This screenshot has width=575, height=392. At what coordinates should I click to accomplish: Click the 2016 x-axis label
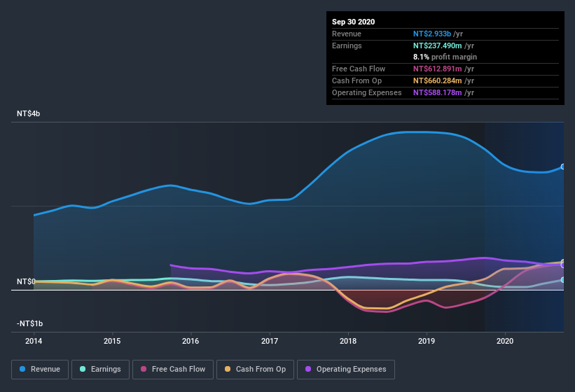(190, 341)
